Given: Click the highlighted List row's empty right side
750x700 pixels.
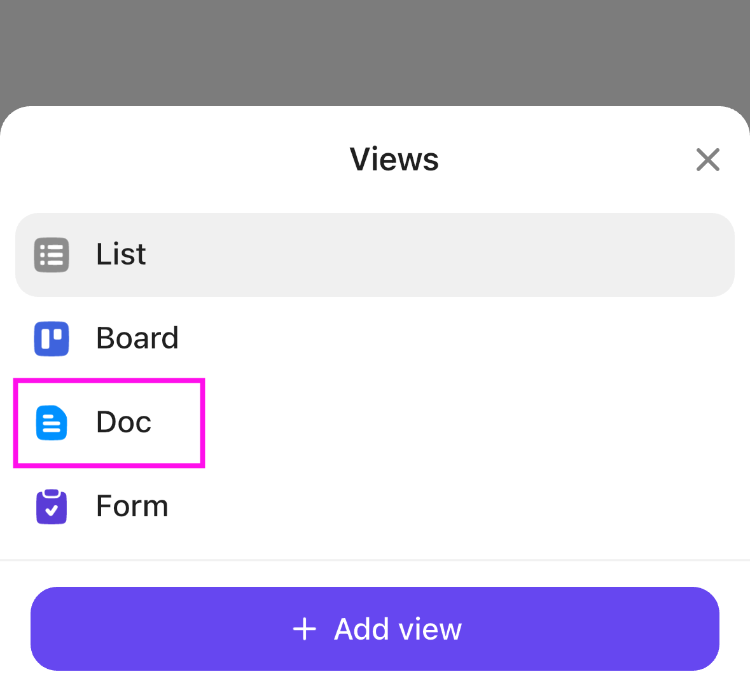Looking at the screenshot, I should (x=509, y=255).
